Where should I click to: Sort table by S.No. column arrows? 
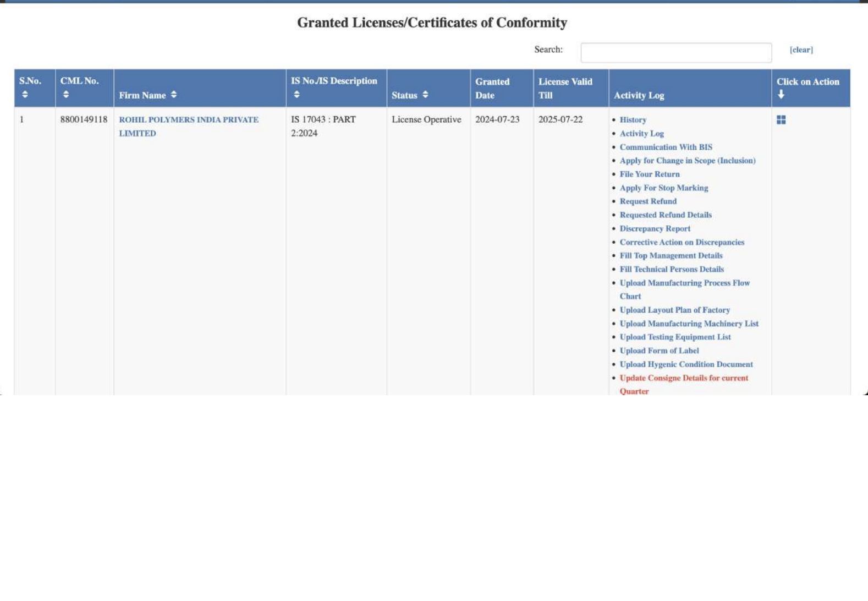click(25, 95)
